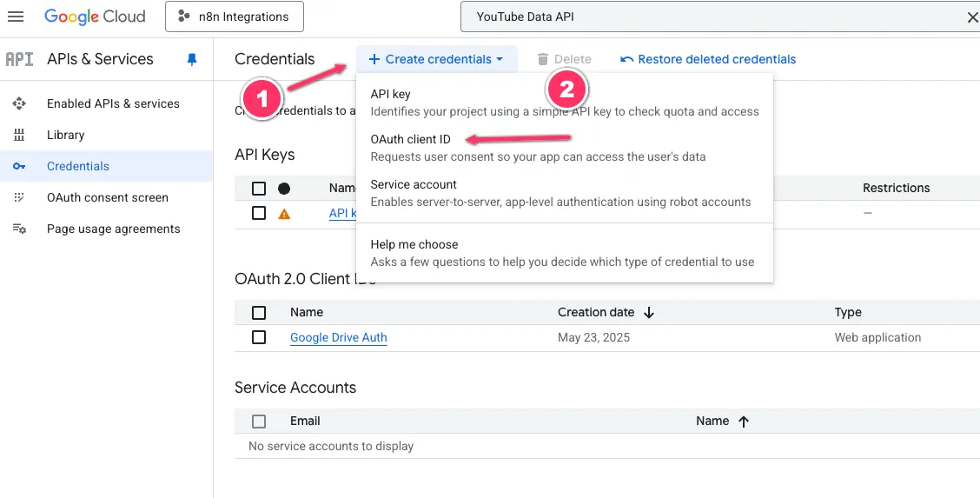Click the OAuth table Name column header

[307, 312]
